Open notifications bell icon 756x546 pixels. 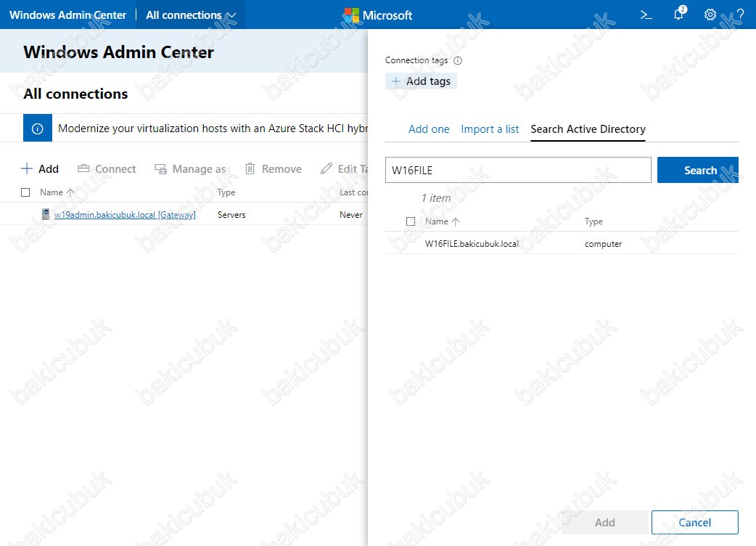[679, 14]
